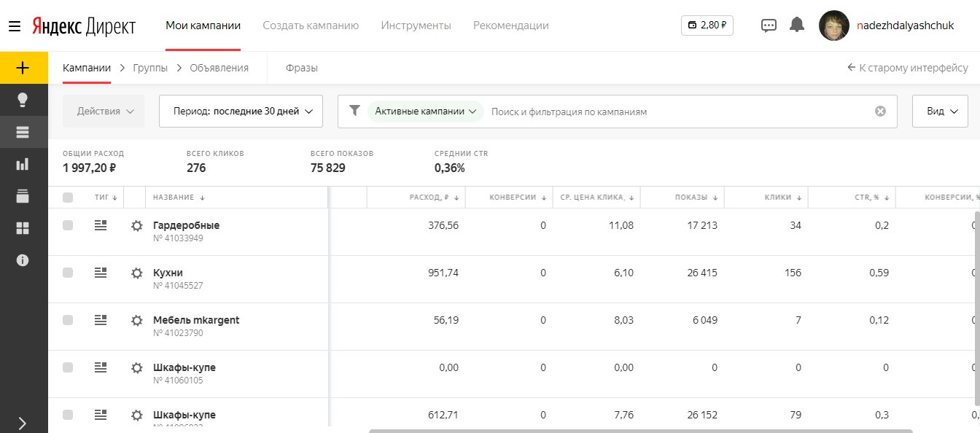Click the horizontal scrollbar beneath the table
Viewport: 980px width, 433px height.
coord(640,431)
